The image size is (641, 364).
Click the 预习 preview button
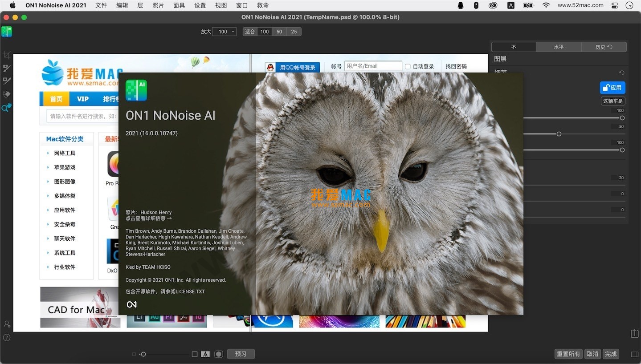pyautogui.click(x=241, y=354)
